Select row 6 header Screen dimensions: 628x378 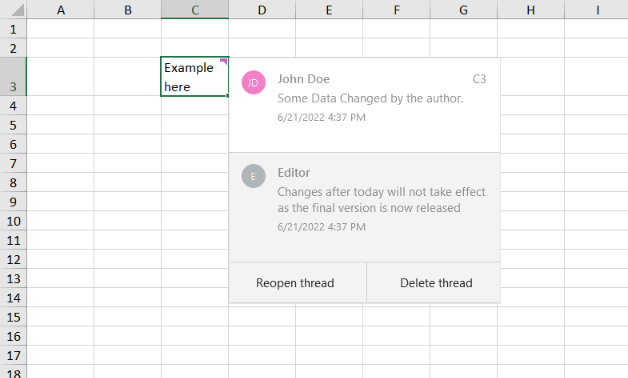(13, 144)
